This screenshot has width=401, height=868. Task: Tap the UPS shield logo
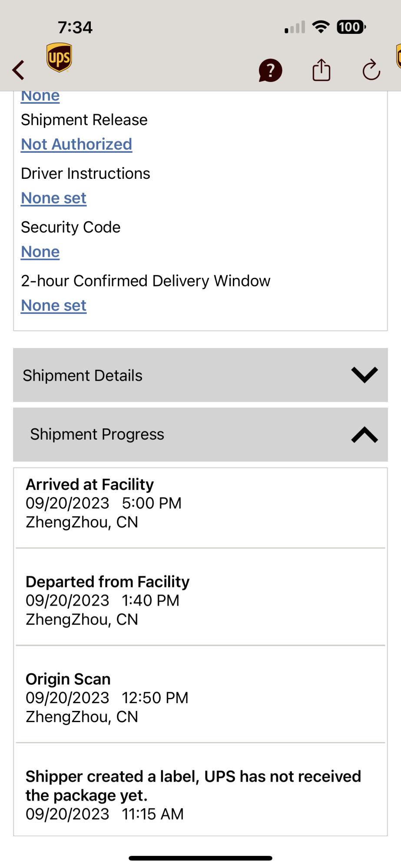point(59,57)
